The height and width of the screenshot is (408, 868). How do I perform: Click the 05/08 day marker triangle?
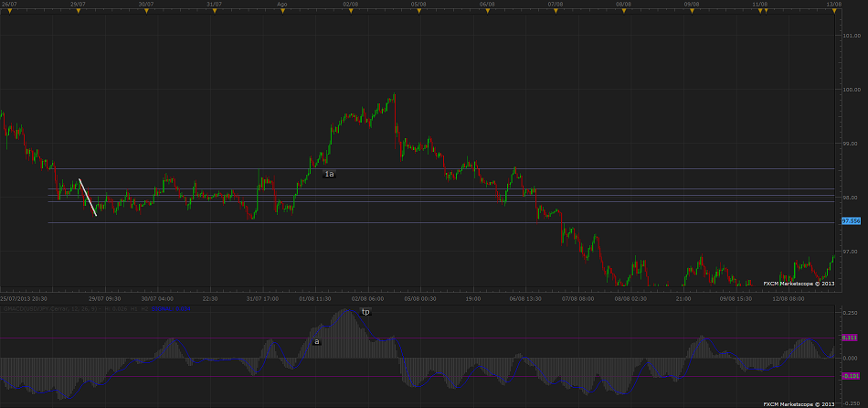coord(418,10)
